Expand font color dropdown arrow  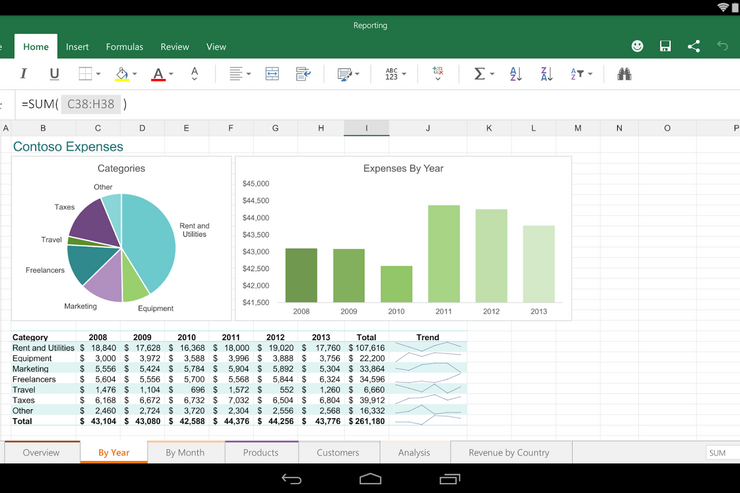pyautogui.click(x=171, y=74)
